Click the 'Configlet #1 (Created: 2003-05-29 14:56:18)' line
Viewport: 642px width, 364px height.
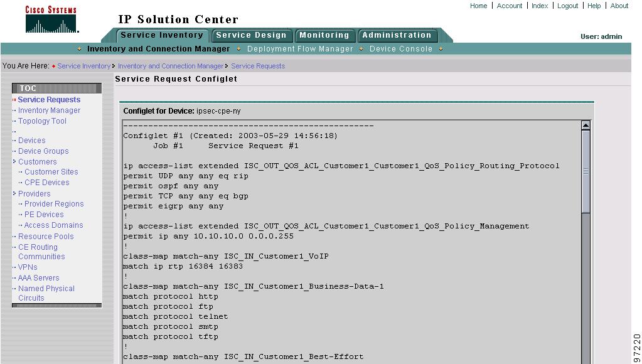pyautogui.click(x=230, y=136)
